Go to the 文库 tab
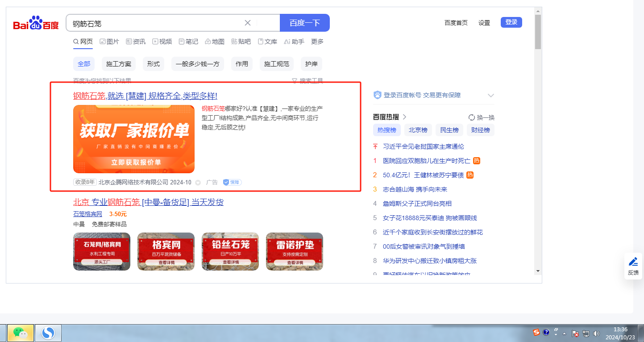Screen dimensions: 644x342 [x=267, y=42]
